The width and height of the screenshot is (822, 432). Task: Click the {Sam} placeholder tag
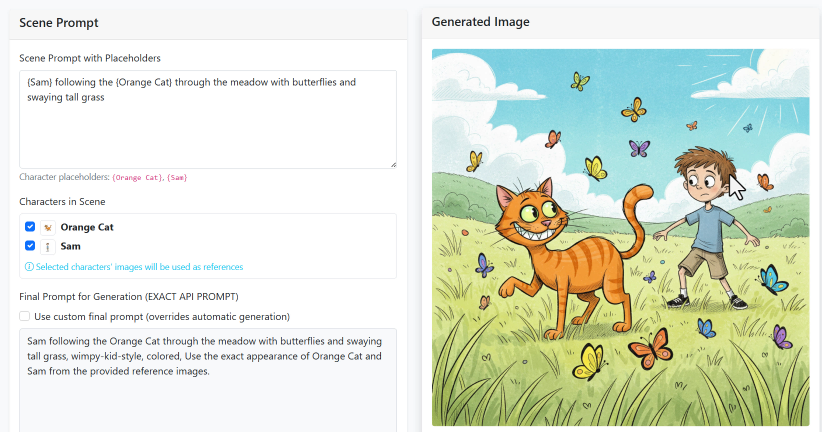(x=177, y=177)
